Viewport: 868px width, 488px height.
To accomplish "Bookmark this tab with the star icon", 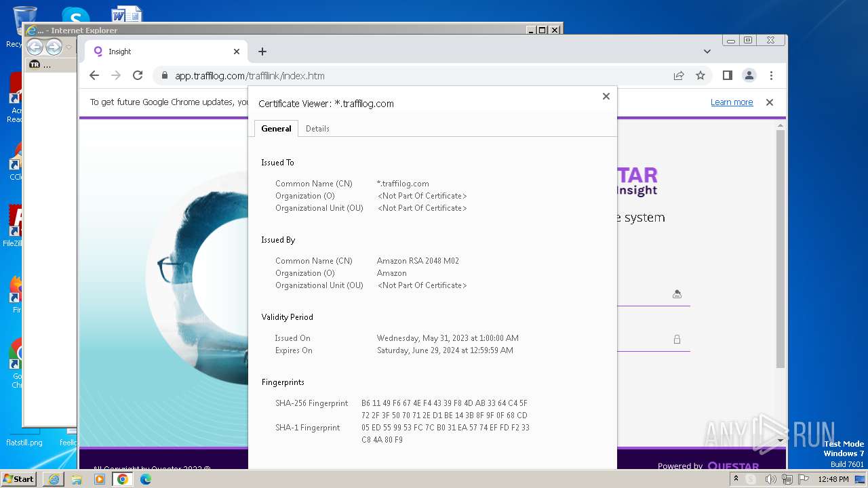I will click(x=701, y=75).
